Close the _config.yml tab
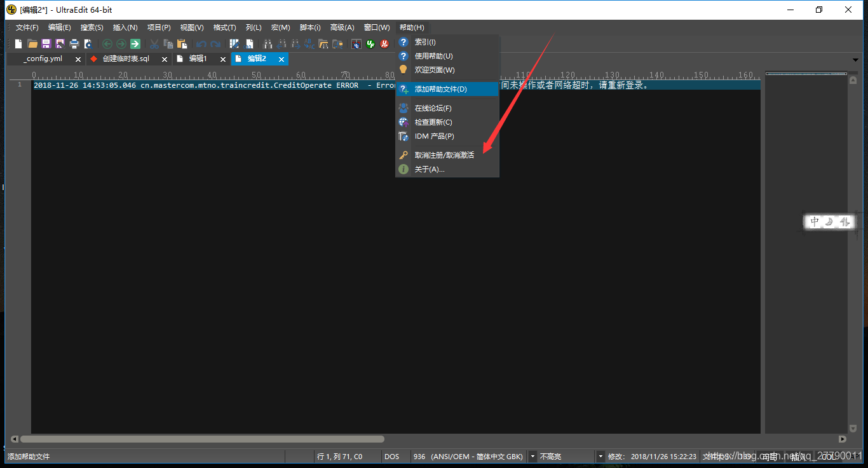The width and height of the screenshot is (868, 468). (x=78, y=59)
